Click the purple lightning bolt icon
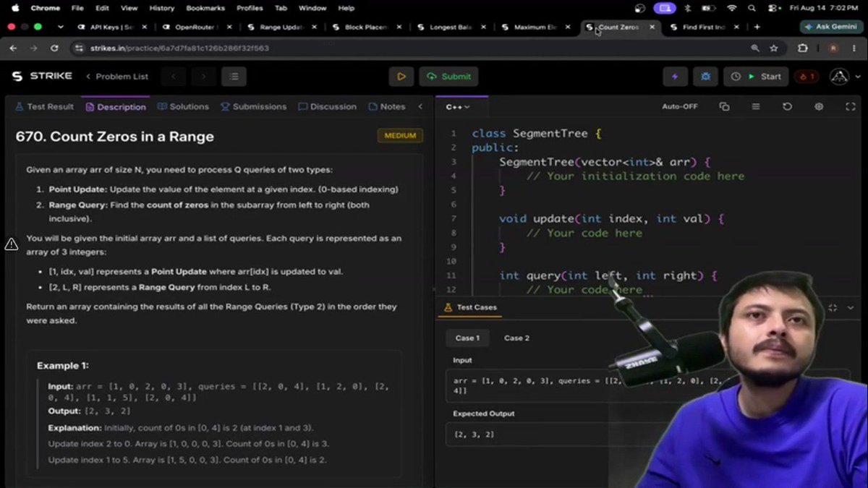 pos(675,77)
